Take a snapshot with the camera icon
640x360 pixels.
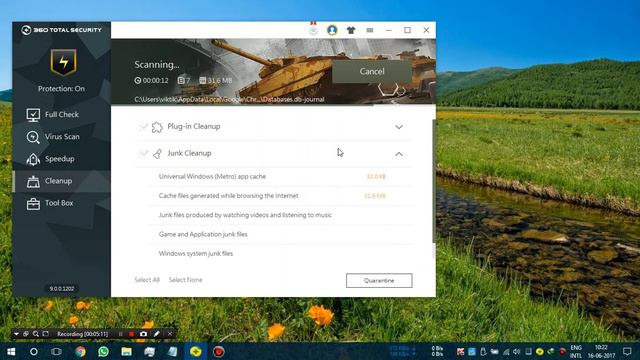pos(143,334)
